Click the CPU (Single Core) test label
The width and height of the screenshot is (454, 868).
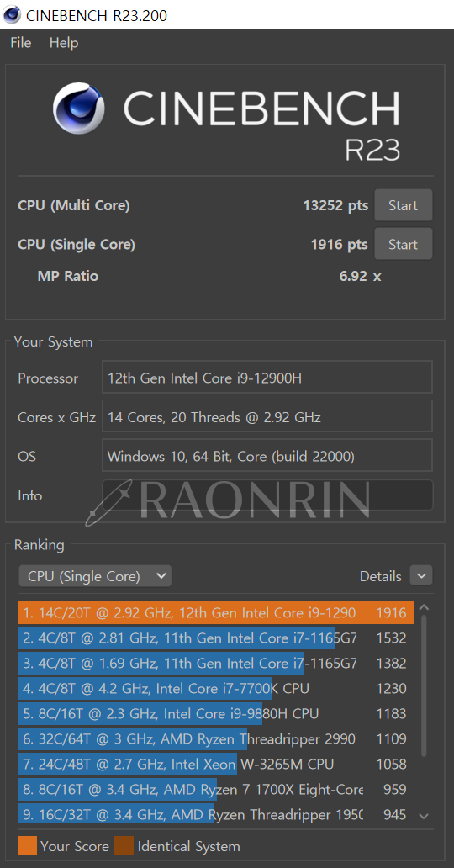click(x=77, y=245)
